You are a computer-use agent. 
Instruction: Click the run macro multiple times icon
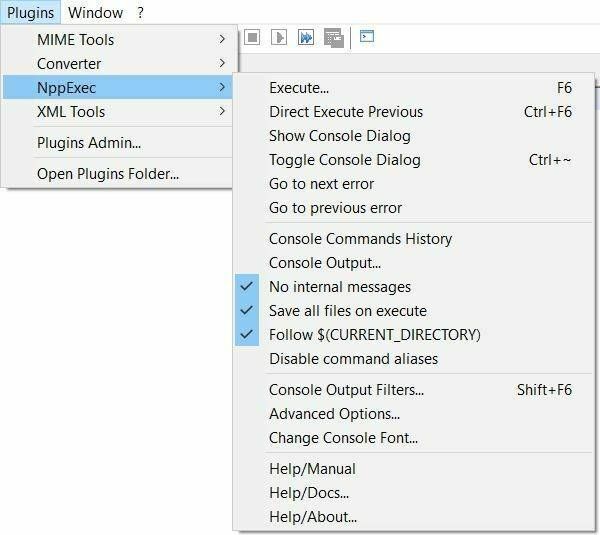pyautogui.click(x=306, y=38)
